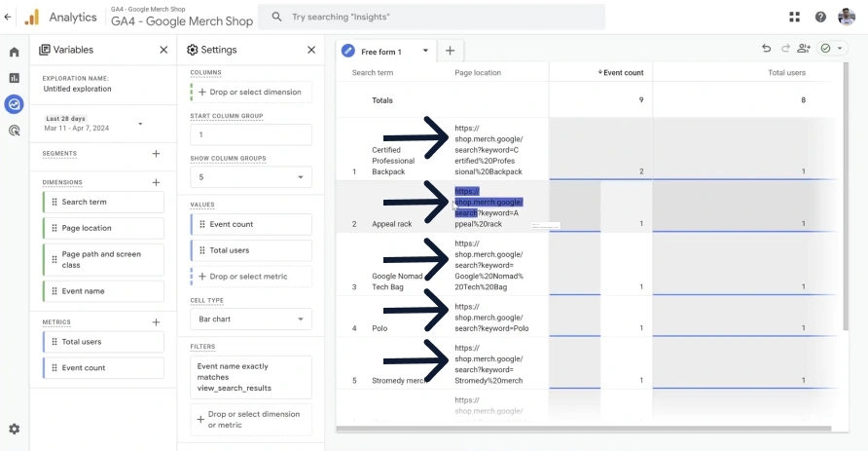
Task: Click Drop or select metric
Action: click(x=251, y=277)
